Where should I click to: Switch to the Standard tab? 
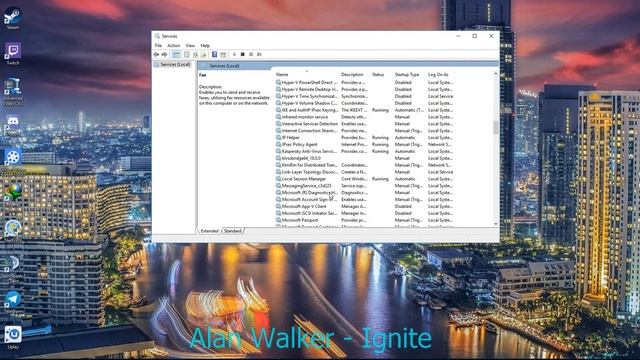pos(233,231)
